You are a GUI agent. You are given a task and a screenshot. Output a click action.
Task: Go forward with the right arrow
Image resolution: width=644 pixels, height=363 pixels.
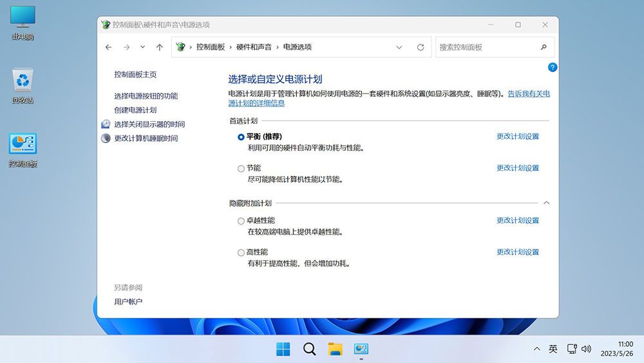pos(126,47)
